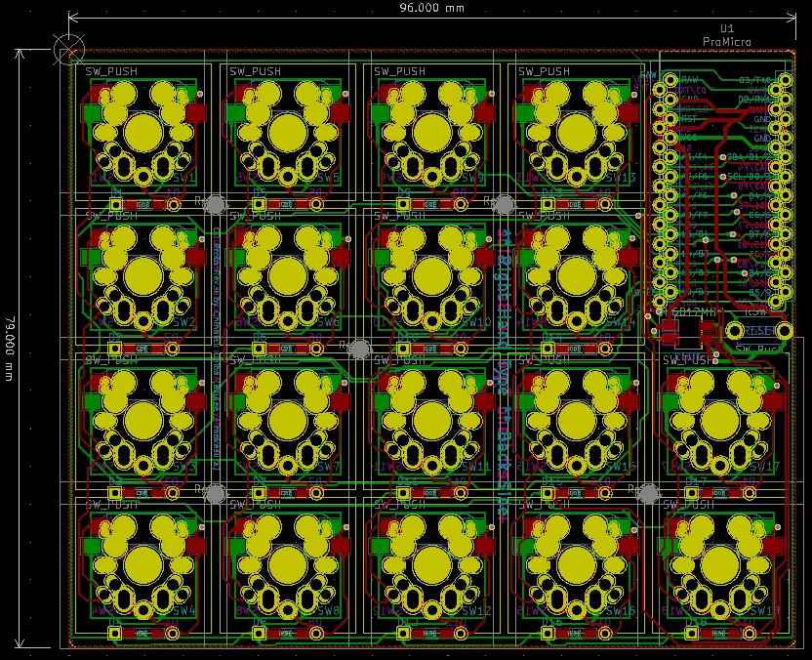Click the left pad of RESET switch

coord(735,331)
